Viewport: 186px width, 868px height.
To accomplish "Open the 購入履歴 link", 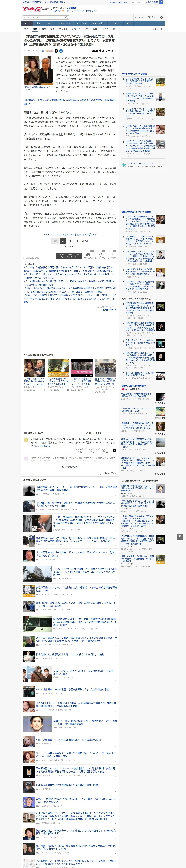I will tap(152, 18).
